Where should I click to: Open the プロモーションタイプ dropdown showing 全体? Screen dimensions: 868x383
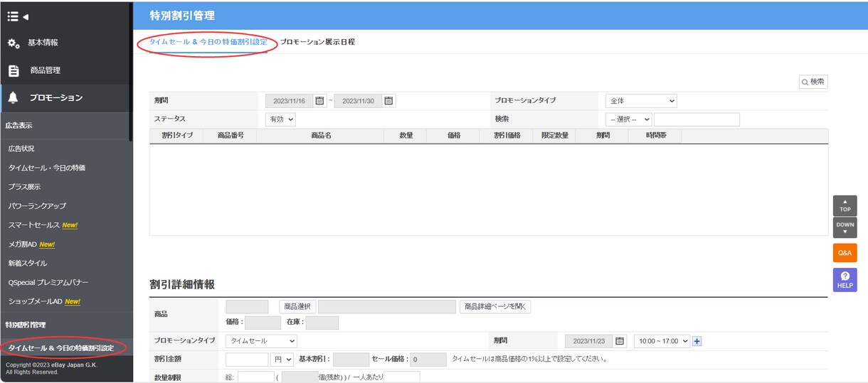coord(641,101)
